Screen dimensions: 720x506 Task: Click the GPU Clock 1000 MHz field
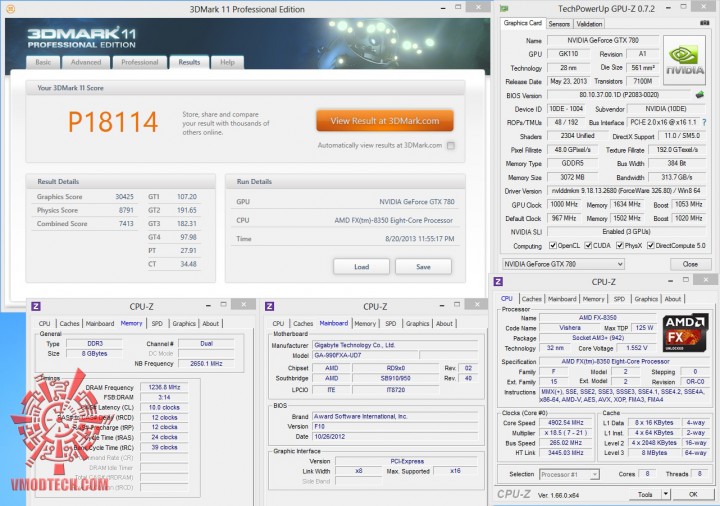(564, 205)
